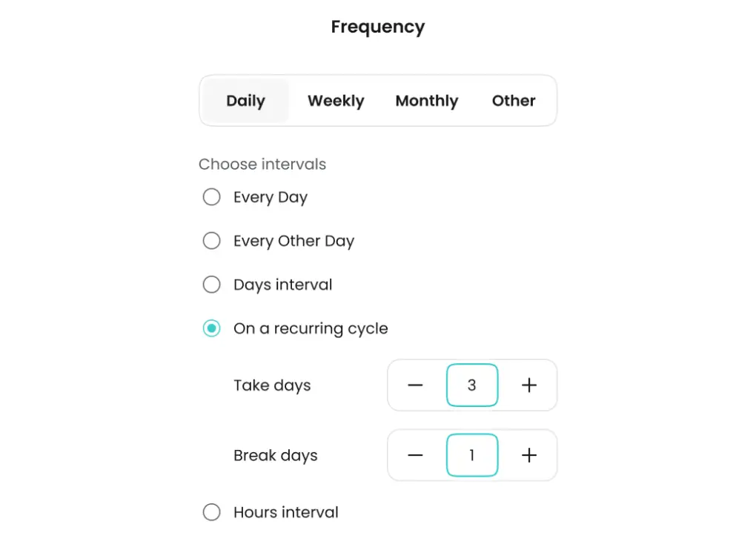
Task: Choose the Every Other Day option
Action: (x=212, y=241)
